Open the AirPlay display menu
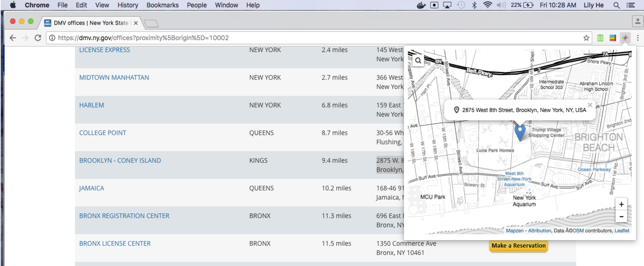The width and height of the screenshot is (644, 266). point(447,5)
